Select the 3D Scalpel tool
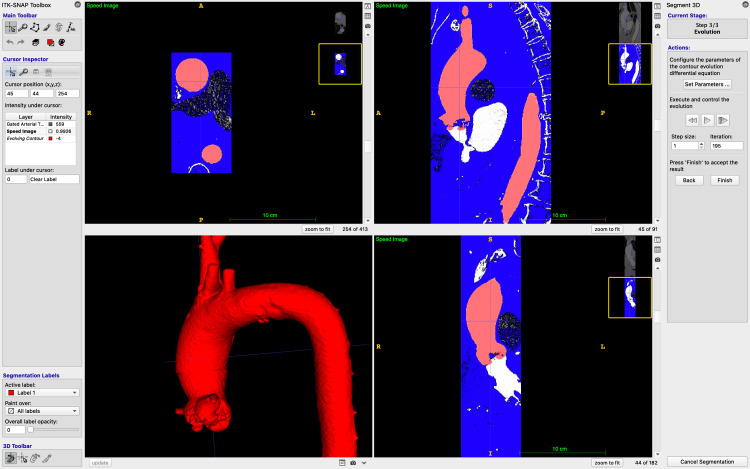The height and width of the screenshot is (469, 750). click(46, 458)
